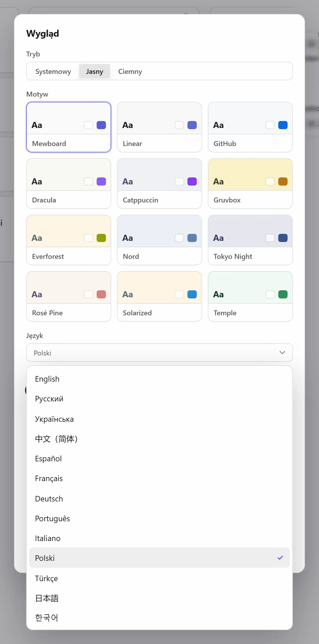Select 日本語 language option
319x644 pixels.
(x=159, y=598)
